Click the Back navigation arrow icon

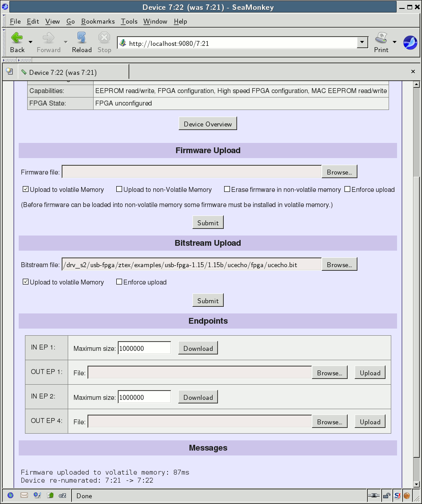[x=17, y=38]
